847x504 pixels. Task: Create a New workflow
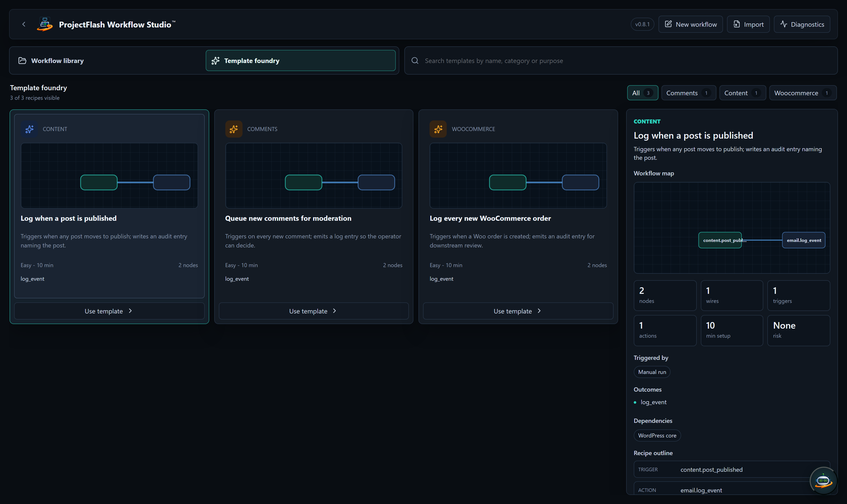tap(690, 24)
